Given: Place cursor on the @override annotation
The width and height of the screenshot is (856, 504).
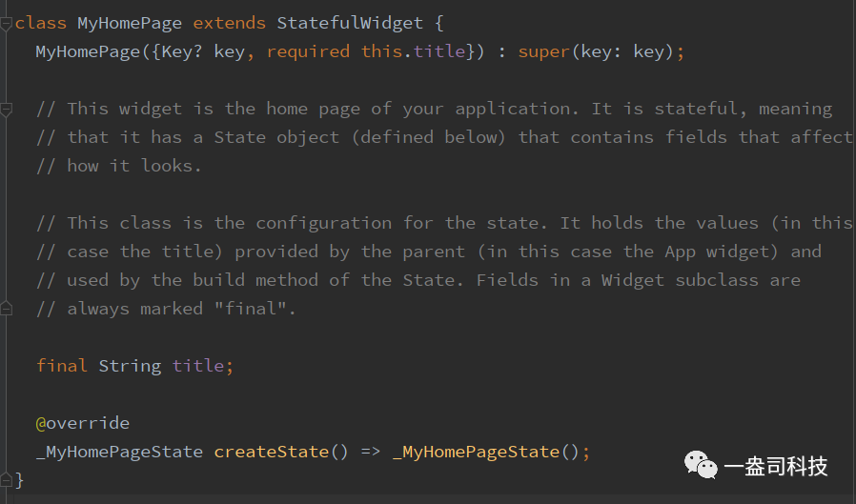Looking at the screenshot, I should pyautogui.click(x=83, y=423).
